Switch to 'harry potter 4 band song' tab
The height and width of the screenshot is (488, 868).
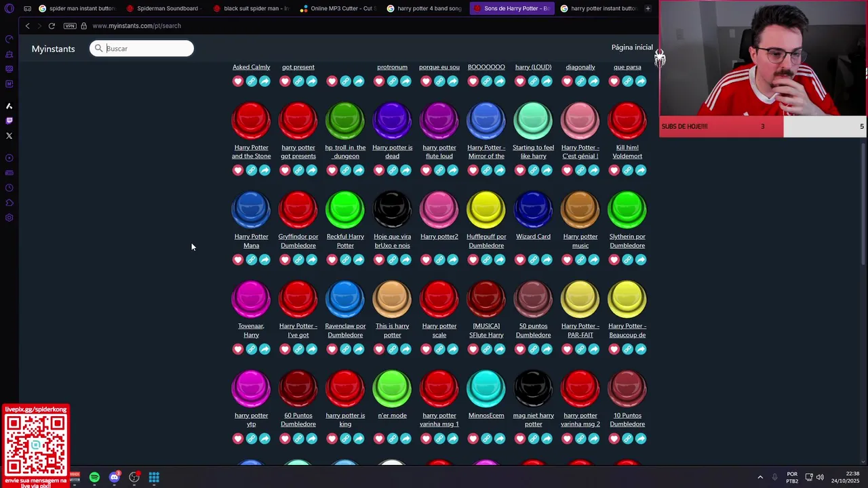(425, 8)
